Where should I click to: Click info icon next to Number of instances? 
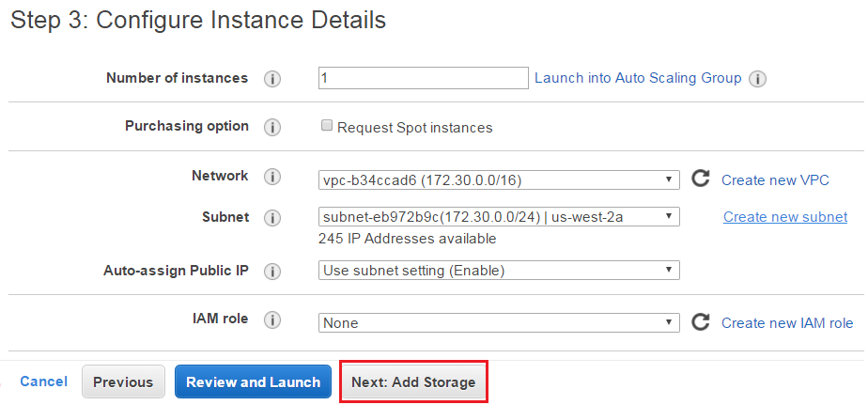(272, 79)
